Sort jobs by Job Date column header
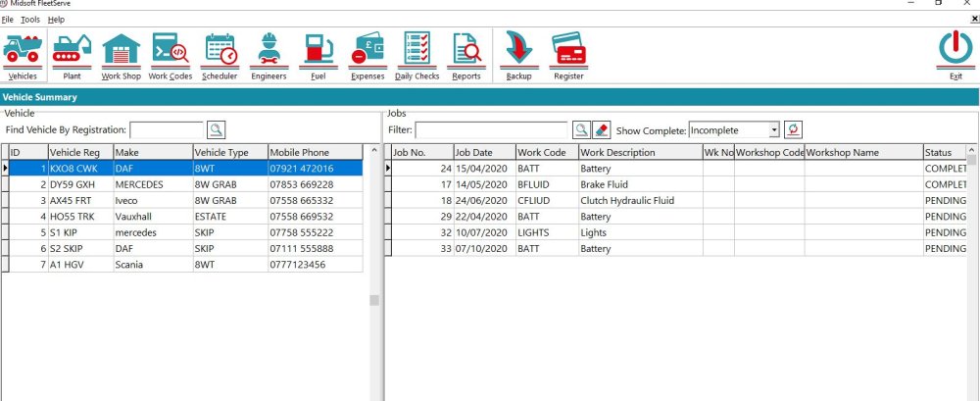The height and width of the screenshot is (401, 980). tap(483, 153)
